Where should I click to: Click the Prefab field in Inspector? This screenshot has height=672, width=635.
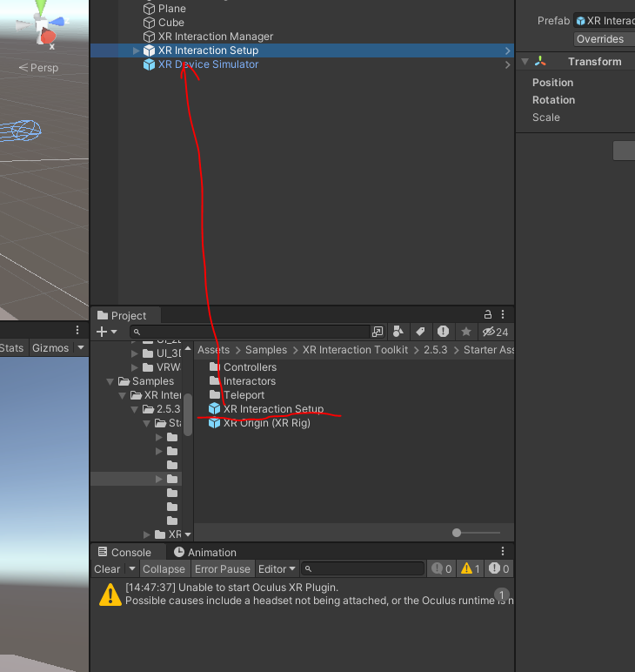pos(605,21)
